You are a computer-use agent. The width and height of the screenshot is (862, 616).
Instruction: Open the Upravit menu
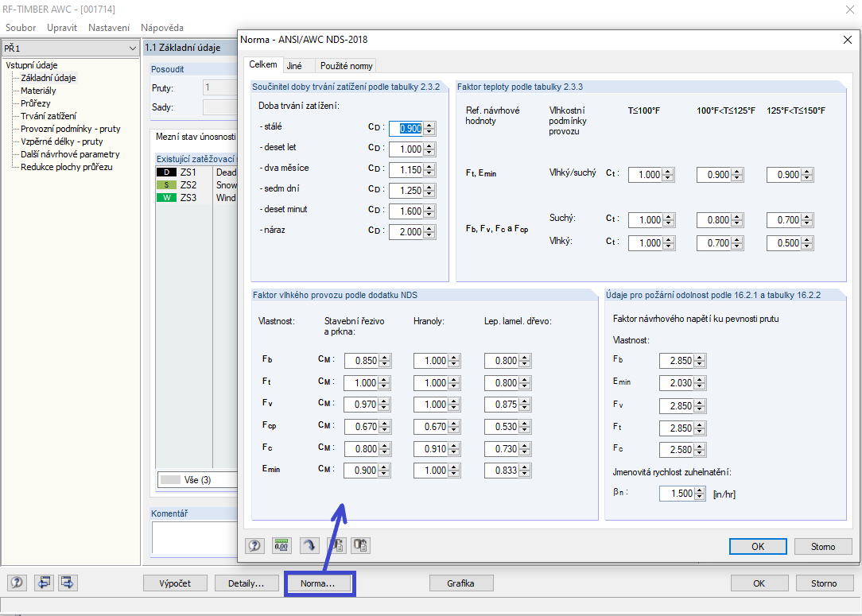tap(61, 28)
